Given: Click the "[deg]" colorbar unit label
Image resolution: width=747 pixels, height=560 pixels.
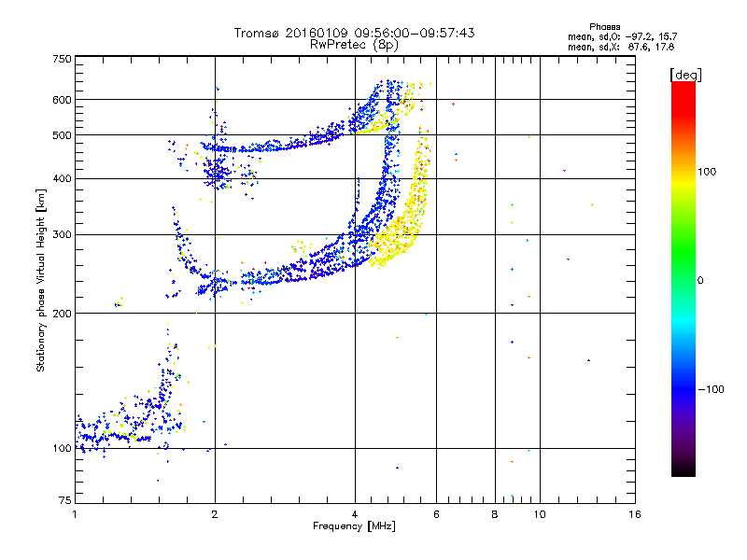Looking at the screenshot, I should click(685, 75).
